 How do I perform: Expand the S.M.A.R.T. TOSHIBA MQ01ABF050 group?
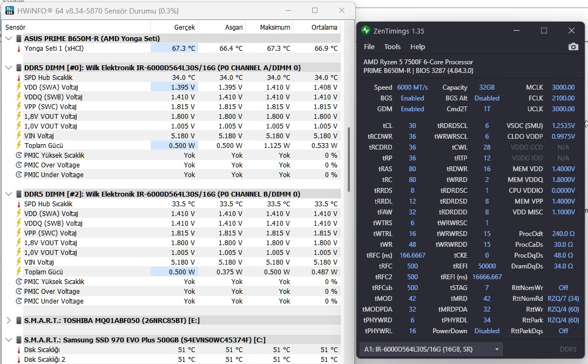click(9, 321)
